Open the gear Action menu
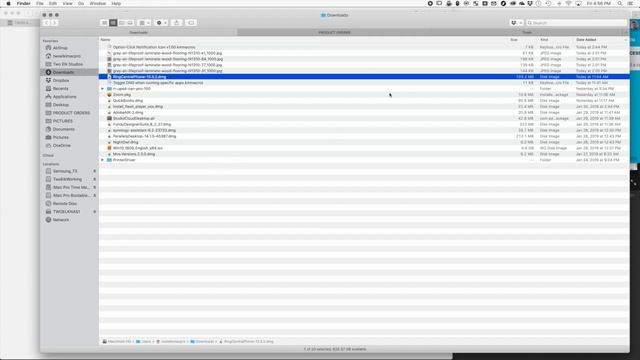Viewport: 640px width, 360px height. tap(162, 23)
